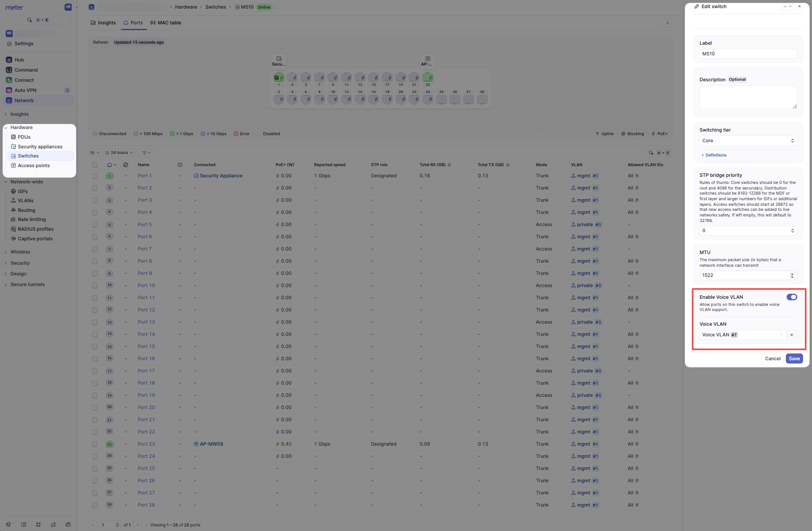
Task: Check the Port 5 row checkbox
Action: tap(95, 225)
